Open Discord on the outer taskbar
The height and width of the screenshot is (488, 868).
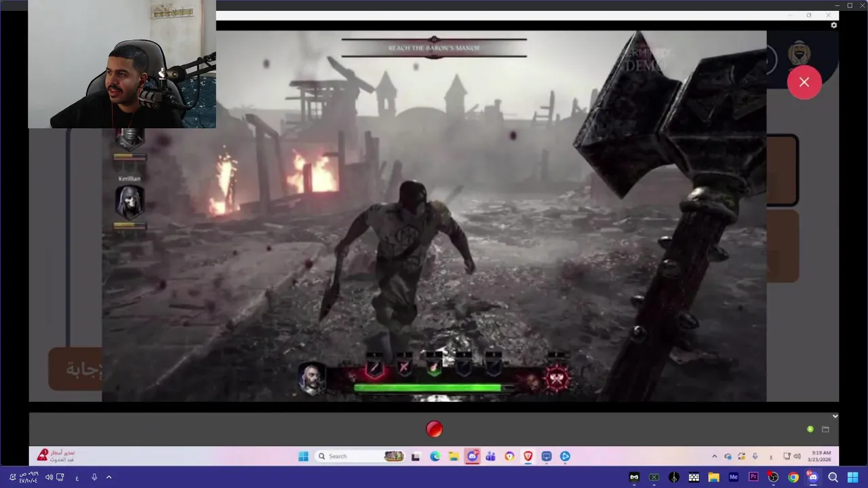coord(812,477)
